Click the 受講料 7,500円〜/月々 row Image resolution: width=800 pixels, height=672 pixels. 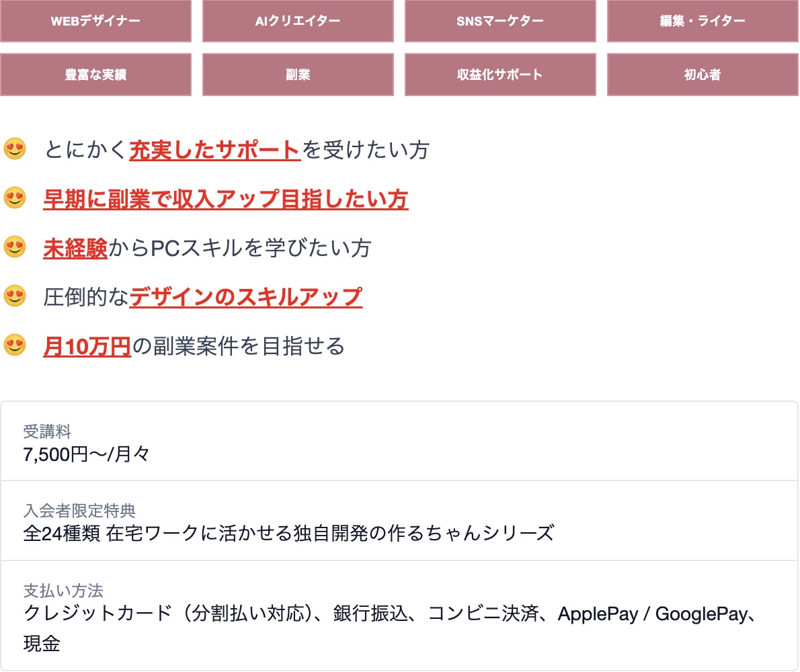[399, 443]
